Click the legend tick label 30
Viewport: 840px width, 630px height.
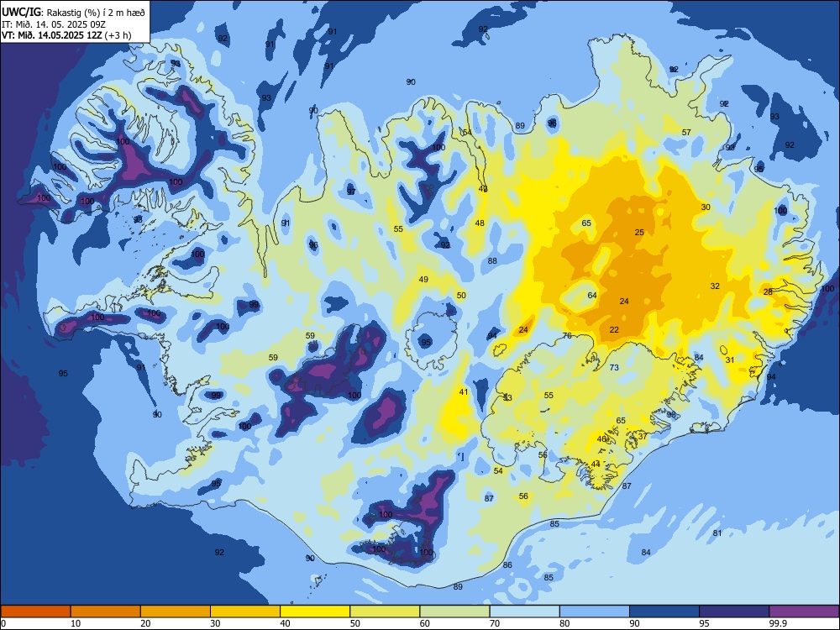pos(215,623)
